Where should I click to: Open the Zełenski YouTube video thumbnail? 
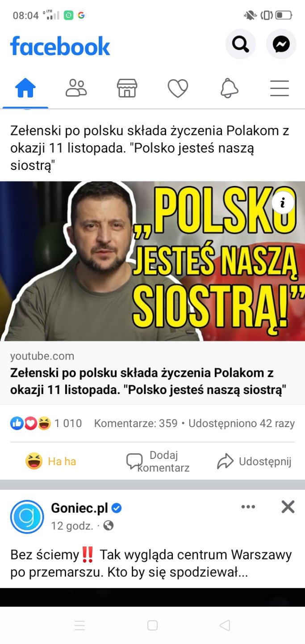152,261
